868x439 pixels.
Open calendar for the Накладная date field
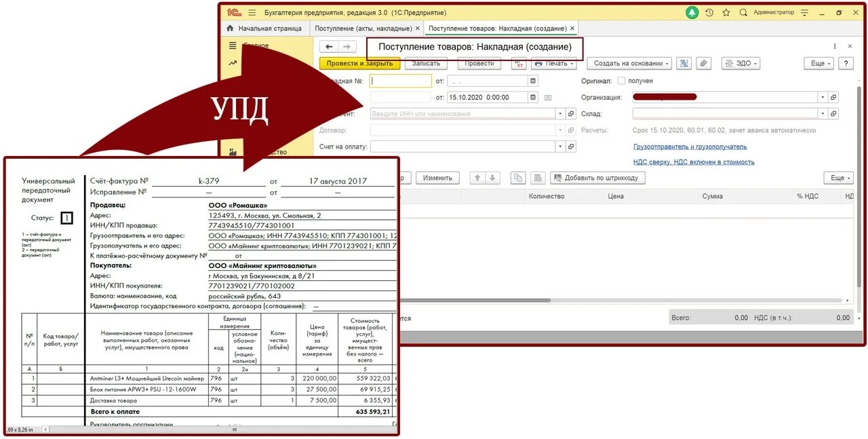tap(533, 81)
